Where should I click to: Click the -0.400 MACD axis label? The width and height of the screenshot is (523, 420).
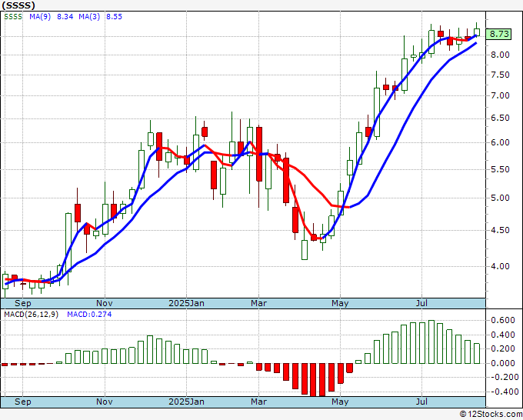tap(503, 392)
